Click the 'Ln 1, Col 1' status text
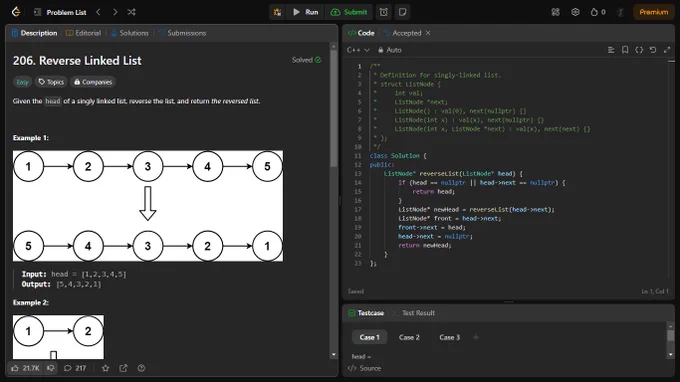The width and height of the screenshot is (680, 382). [655, 291]
